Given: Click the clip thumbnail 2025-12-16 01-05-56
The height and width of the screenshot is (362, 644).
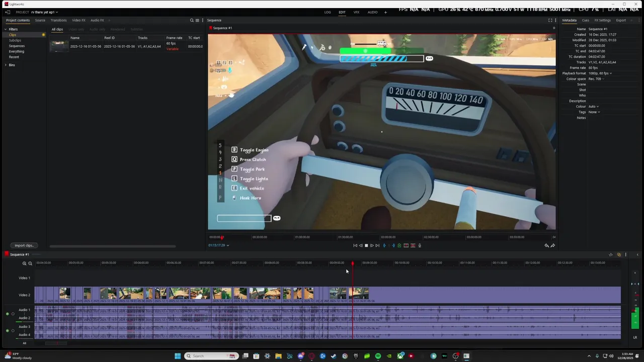Looking at the screenshot, I should 59,46.
